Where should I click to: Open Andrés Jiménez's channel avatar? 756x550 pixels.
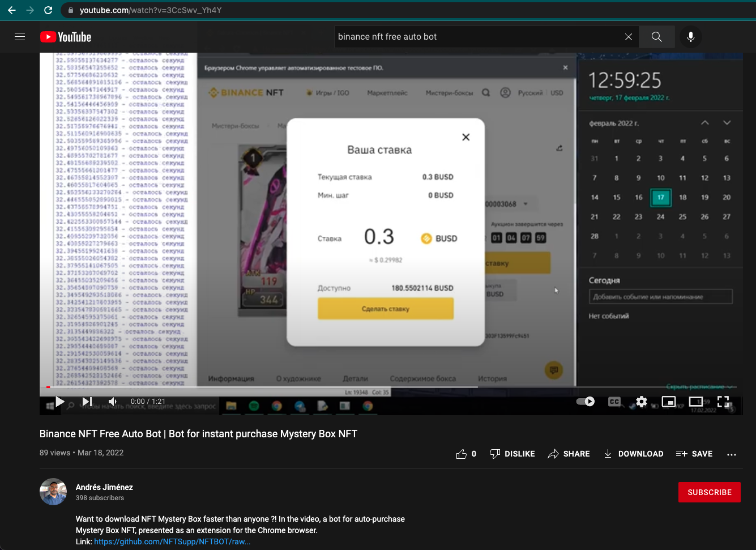(x=53, y=492)
